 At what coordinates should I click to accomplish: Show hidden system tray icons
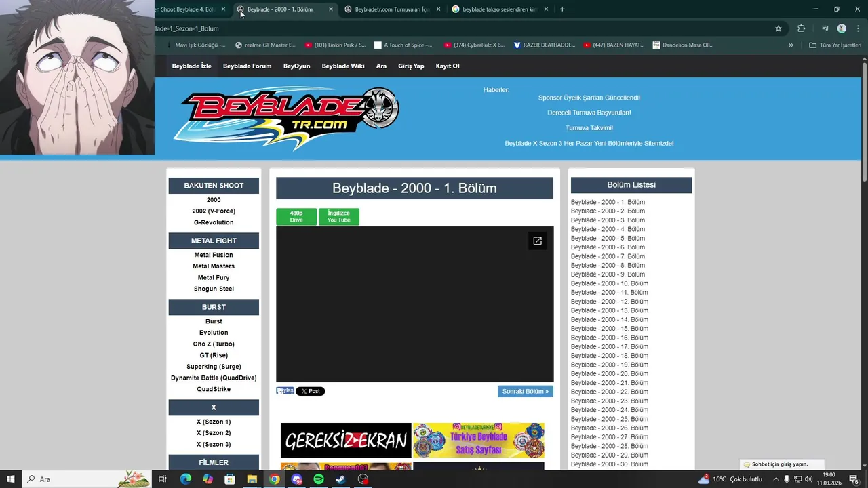pos(776,479)
